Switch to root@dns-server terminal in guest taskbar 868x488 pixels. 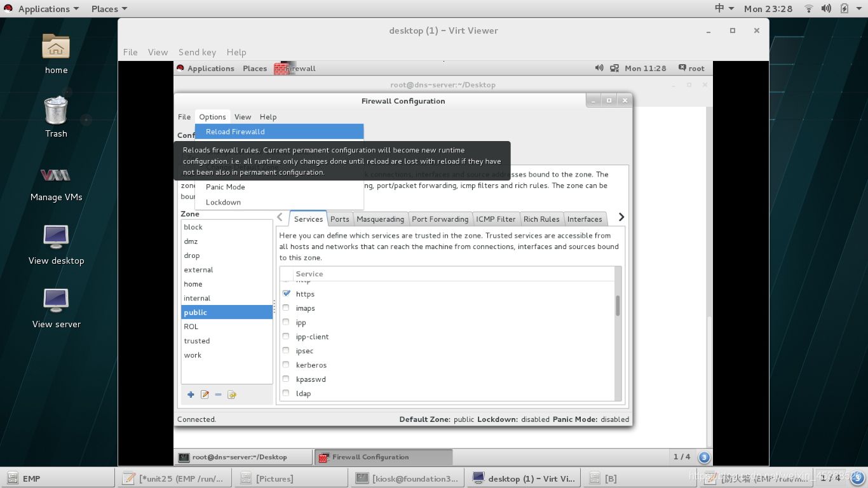(x=243, y=457)
